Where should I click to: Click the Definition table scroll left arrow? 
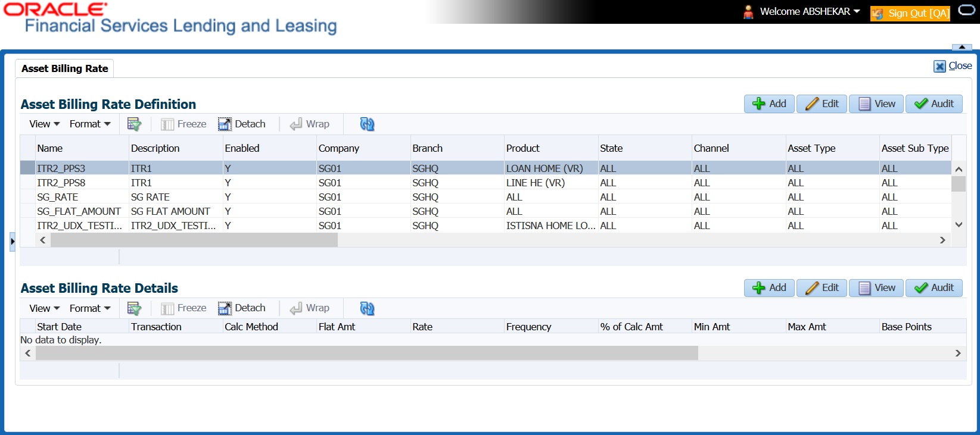[x=42, y=240]
